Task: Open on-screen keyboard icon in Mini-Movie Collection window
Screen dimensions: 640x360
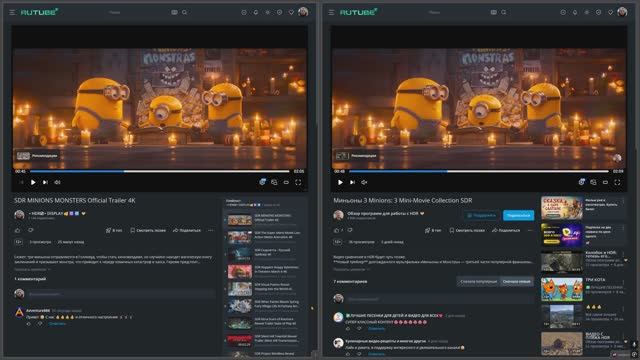Action: pyautogui.click(x=493, y=12)
